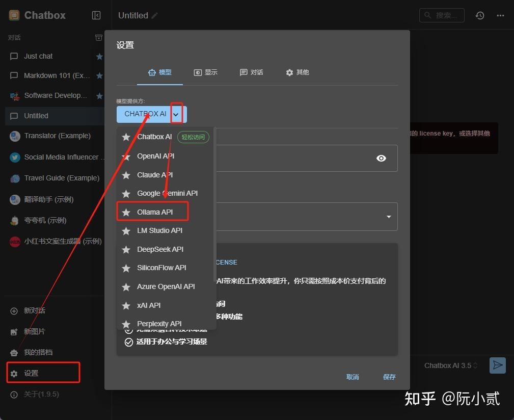The height and width of the screenshot is (420, 514).
Task: Open the Markdown 101 conversation
Action: tap(54, 76)
